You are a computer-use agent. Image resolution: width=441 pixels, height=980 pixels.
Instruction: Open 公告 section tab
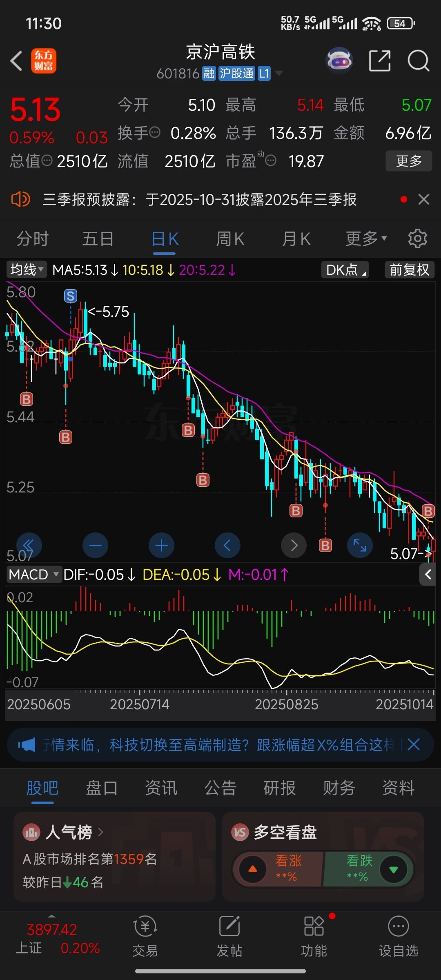tap(220, 788)
